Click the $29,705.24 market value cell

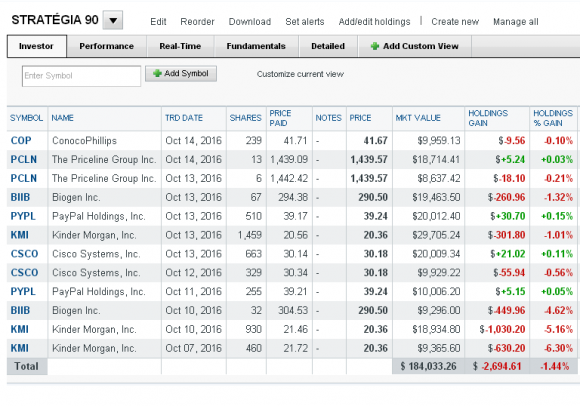(x=436, y=235)
